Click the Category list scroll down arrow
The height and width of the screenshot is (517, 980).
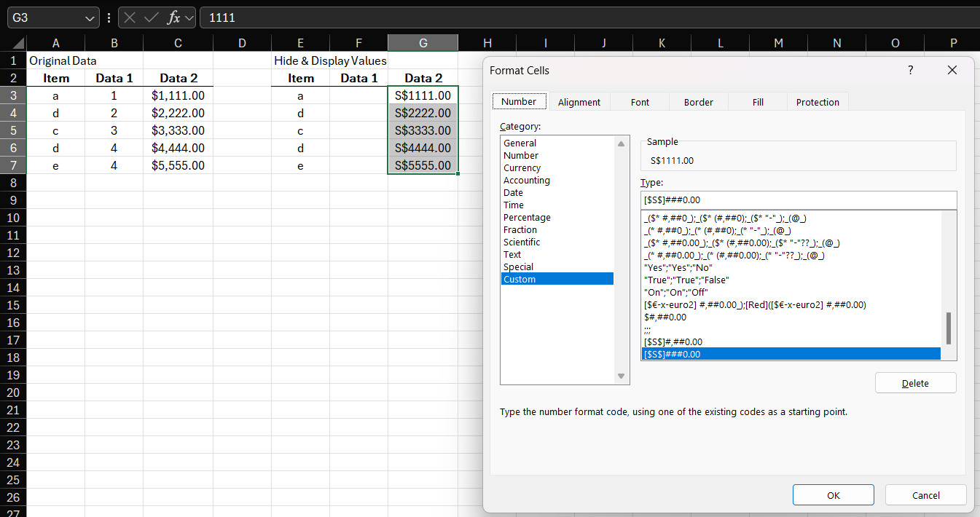pyautogui.click(x=622, y=376)
